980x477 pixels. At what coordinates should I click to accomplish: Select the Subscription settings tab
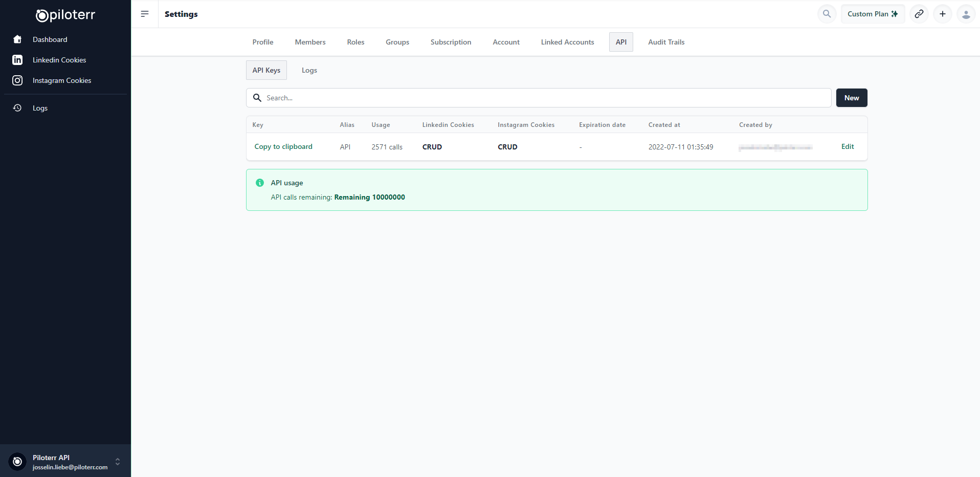(451, 42)
